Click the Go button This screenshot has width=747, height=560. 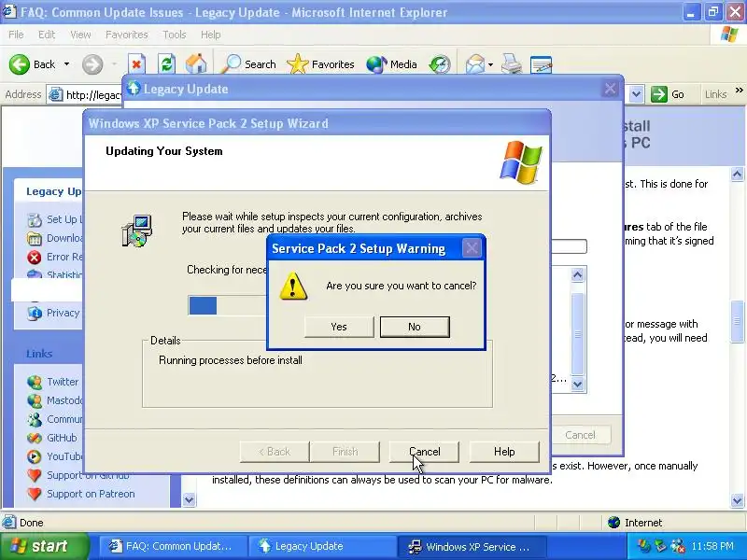coord(668,94)
